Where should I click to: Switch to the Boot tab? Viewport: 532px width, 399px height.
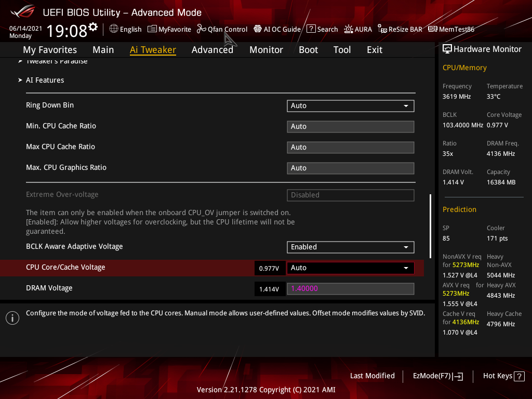(x=308, y=50)
